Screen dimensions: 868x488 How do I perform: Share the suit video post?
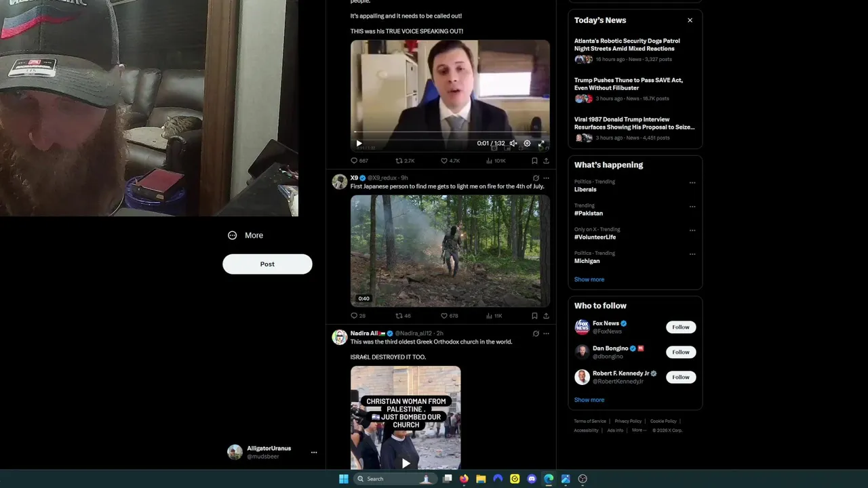tap(546, 161)
